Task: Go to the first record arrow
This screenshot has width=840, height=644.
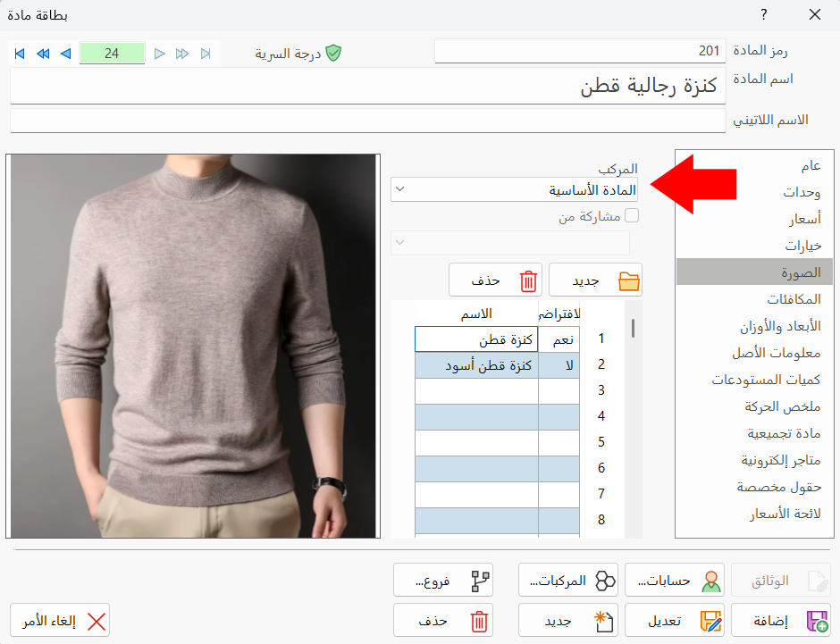Action: (20, 54)
